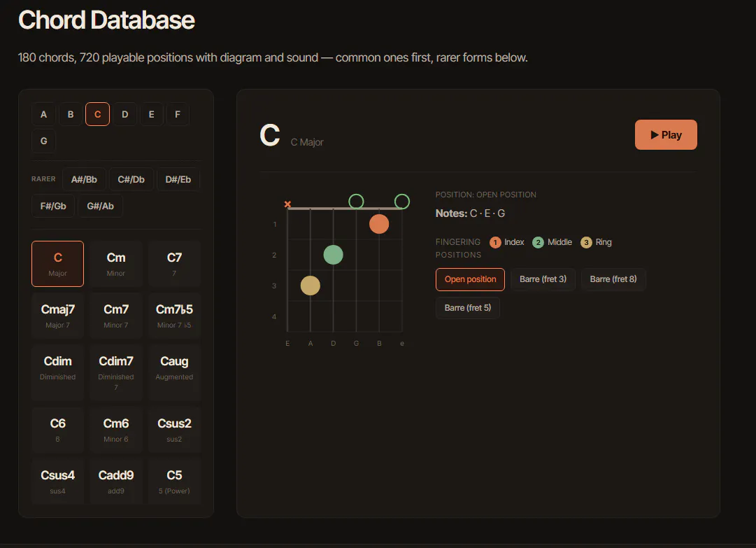This screenshot has height=548, width=756.
Task: View the Csus4 chord
Action: (58, 482)
